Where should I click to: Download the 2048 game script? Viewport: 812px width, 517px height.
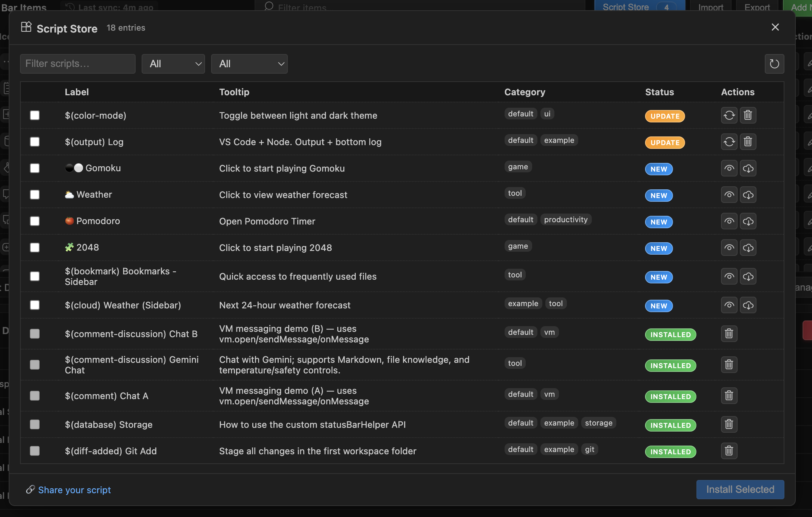click(x=748, y=248)
